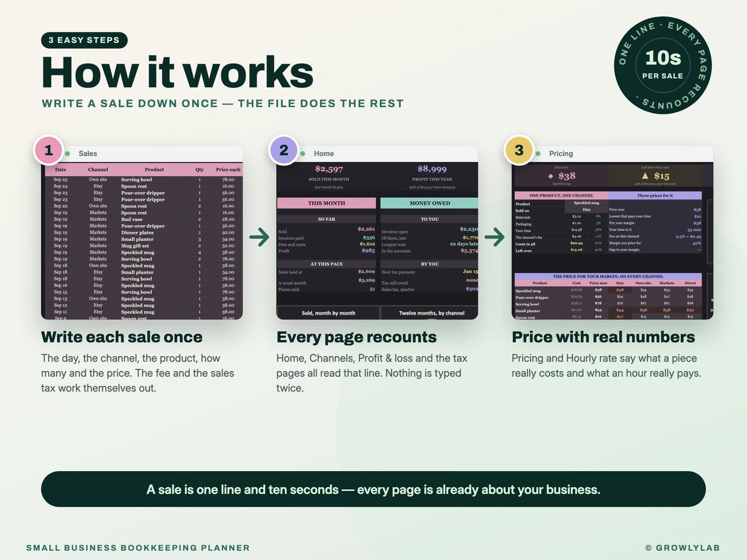The image size is (747, 560).
Task: Click the 'A sale is one line' bottom banner
Action: (x=374, y=489)
